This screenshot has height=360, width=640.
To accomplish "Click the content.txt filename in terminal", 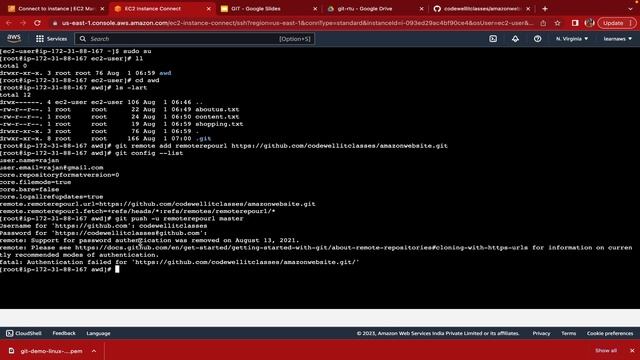I will coord(217,117).
